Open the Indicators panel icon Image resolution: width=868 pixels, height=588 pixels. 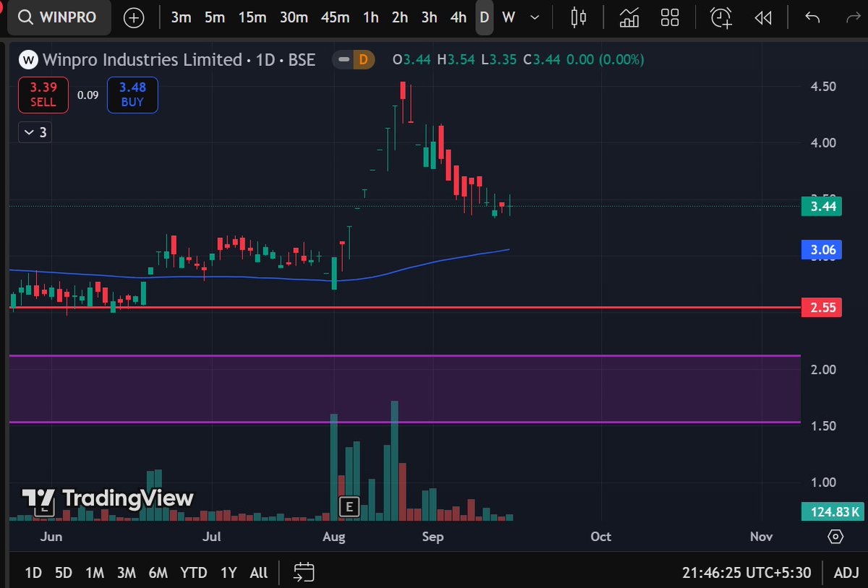tap(629, 17)
